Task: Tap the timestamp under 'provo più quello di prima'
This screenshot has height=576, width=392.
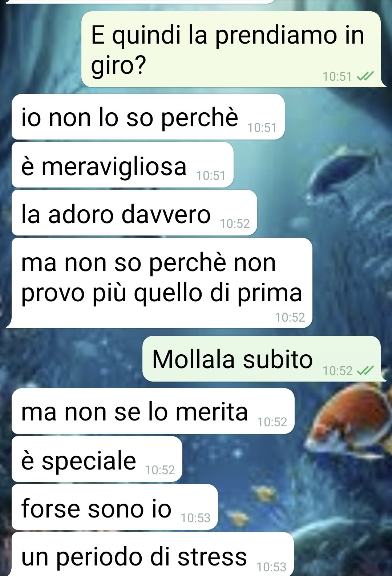Action: (290, 317)
